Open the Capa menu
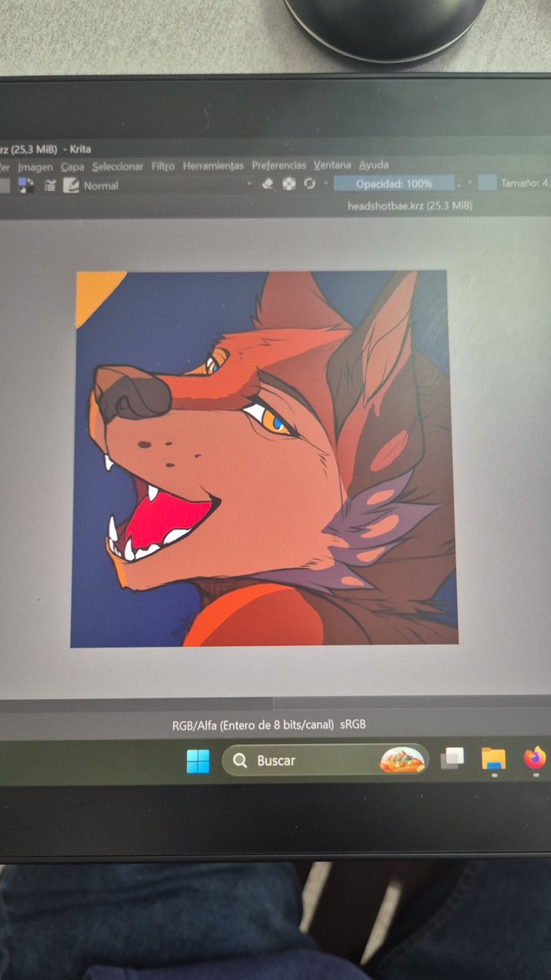The image size is (551, 980). tap(72, 167)
